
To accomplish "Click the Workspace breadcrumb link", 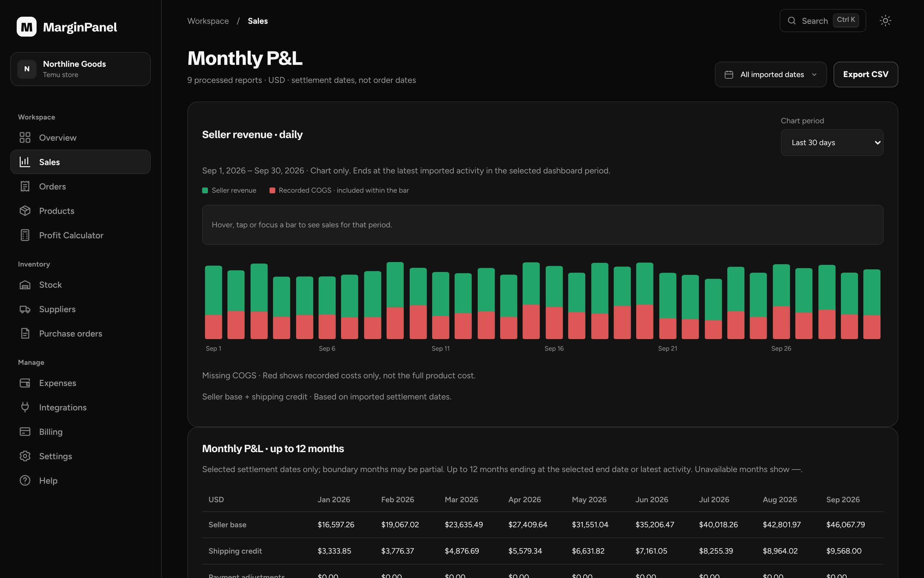I will click(208, 21).
